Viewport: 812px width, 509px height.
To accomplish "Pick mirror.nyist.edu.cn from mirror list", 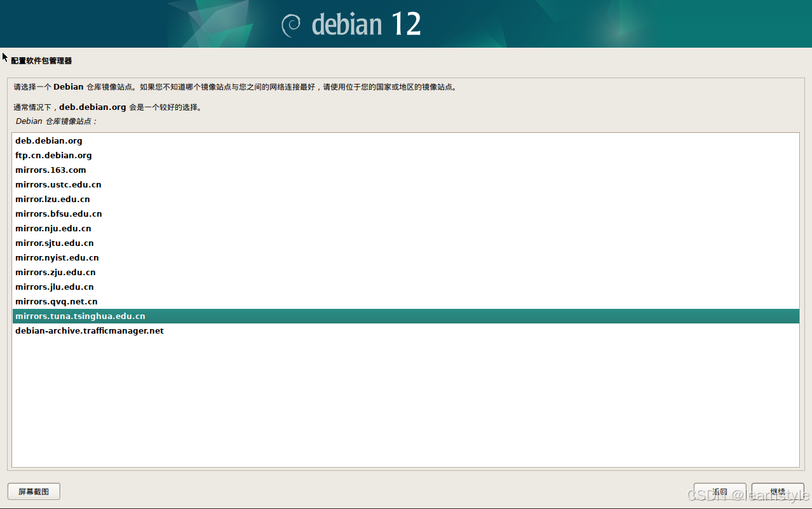I will (x=406, y=257).
